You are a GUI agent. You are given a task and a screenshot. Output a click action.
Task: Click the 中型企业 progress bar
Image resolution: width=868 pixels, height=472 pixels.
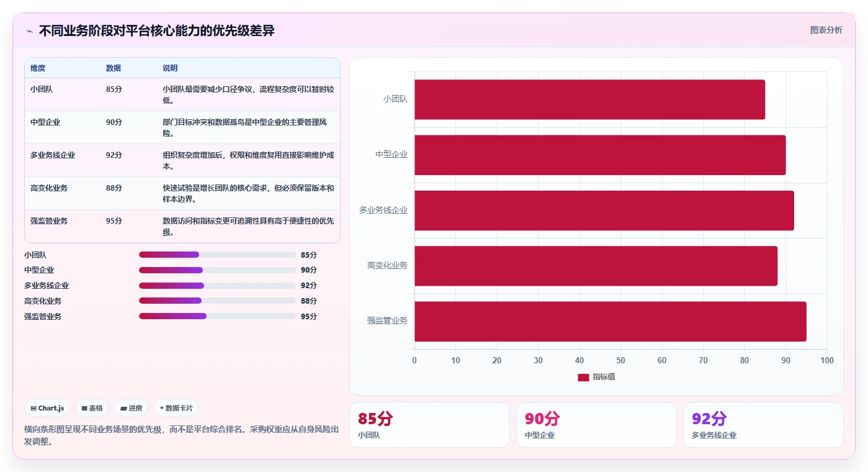click(x=217, y=270)
